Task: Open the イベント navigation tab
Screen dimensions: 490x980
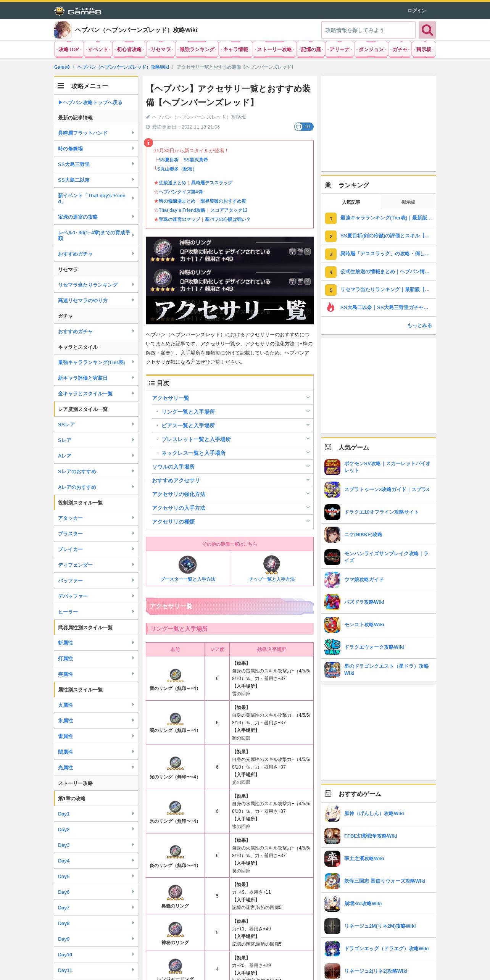Action: [x=98, y=50]
